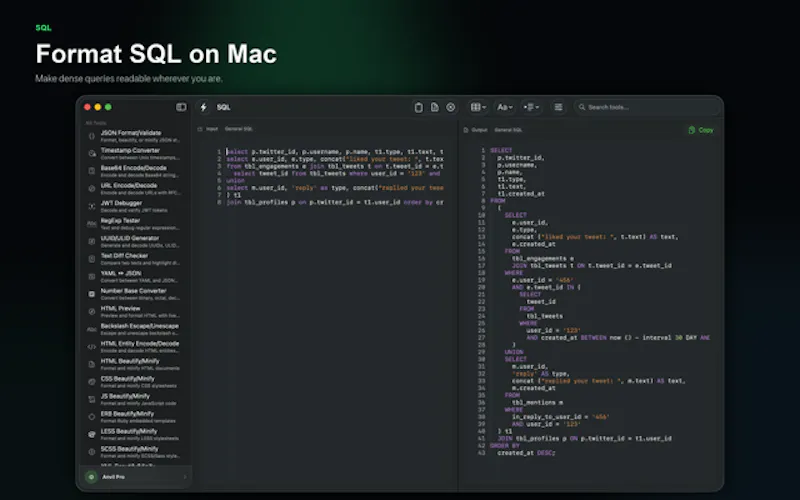Open URL Encode/Decode tool

click(136, 189)
